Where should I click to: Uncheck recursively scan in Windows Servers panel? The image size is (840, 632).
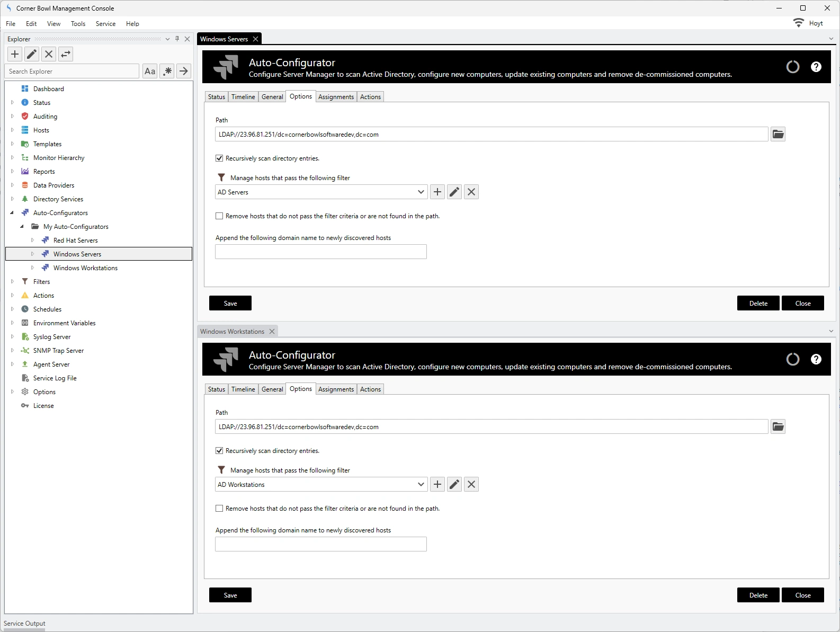[219, 158]
